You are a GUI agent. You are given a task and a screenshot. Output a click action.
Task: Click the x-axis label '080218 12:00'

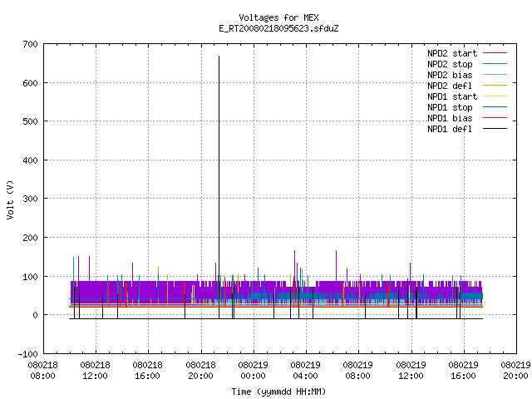96,371
